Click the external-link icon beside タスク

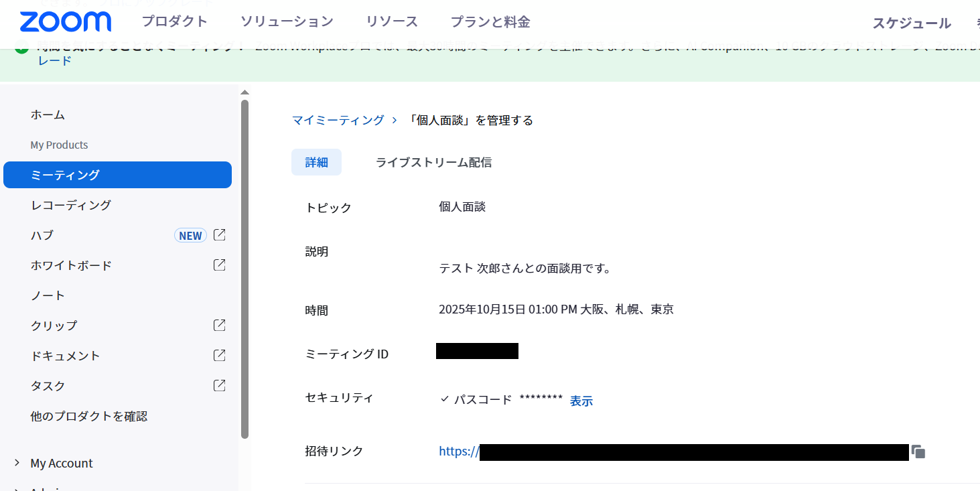[x=219, y=386]
